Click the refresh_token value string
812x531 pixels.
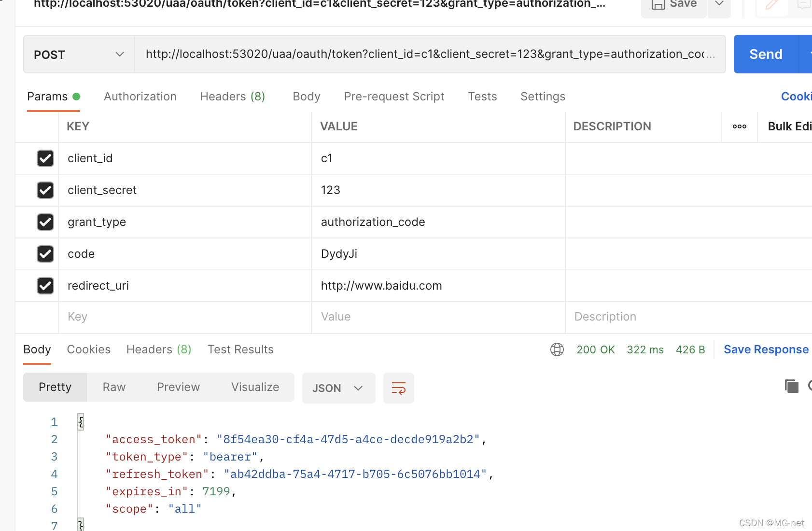click(355, 474)
